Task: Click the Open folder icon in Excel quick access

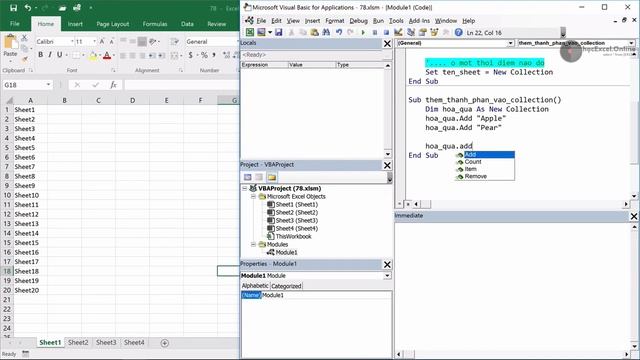Action: 62,8
